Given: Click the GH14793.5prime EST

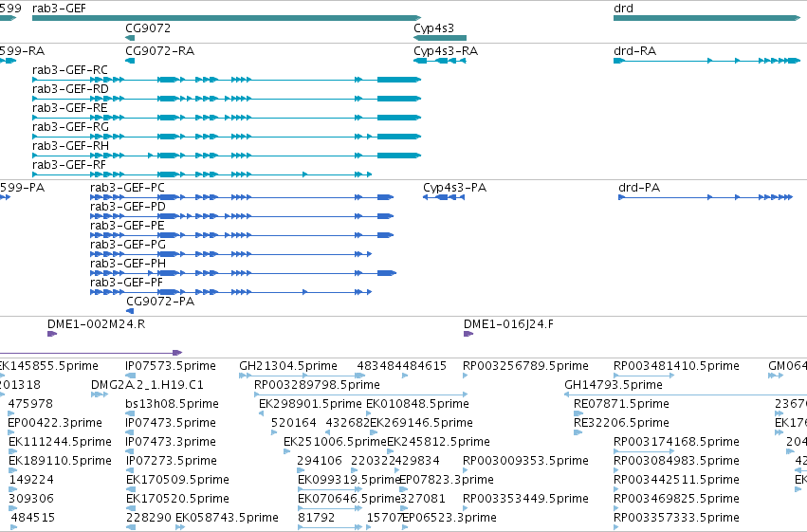Looking at the screenshot, I should tap(614, 385).
